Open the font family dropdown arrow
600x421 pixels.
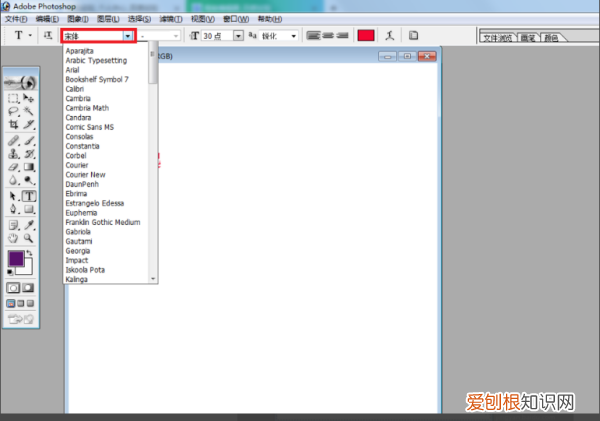point(128,36)
